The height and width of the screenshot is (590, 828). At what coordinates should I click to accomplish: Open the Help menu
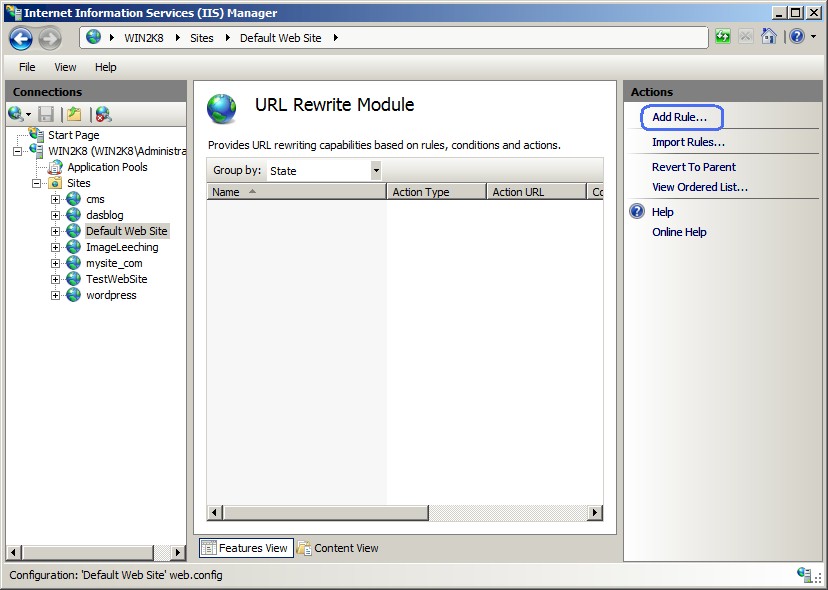tap(106, 67)
